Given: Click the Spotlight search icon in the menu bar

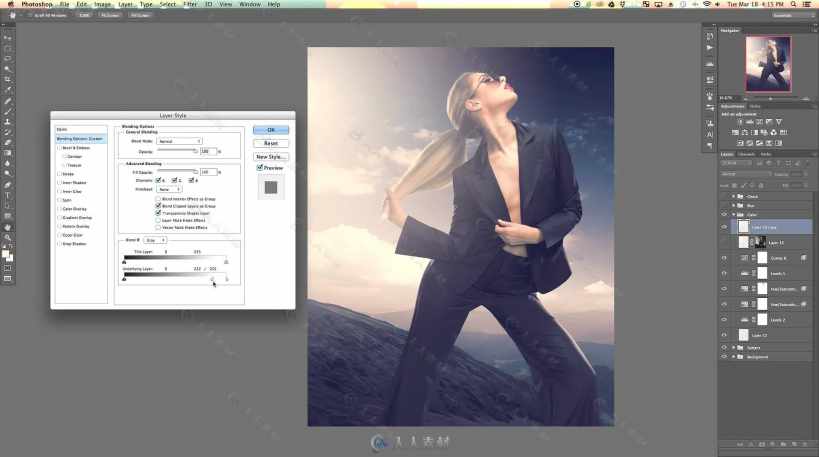Looking at the screenshot, I should [793, 4].
